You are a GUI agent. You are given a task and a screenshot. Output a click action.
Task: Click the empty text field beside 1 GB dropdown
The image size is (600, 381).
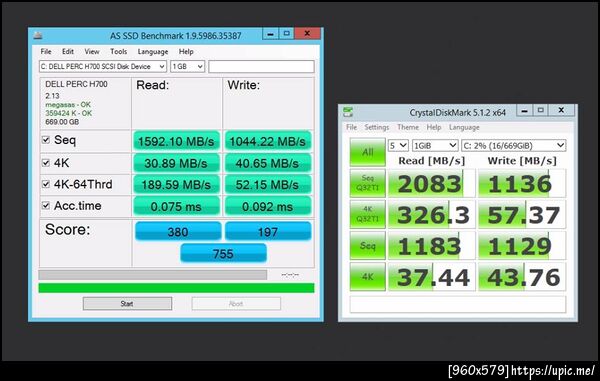tap(261, 67)
